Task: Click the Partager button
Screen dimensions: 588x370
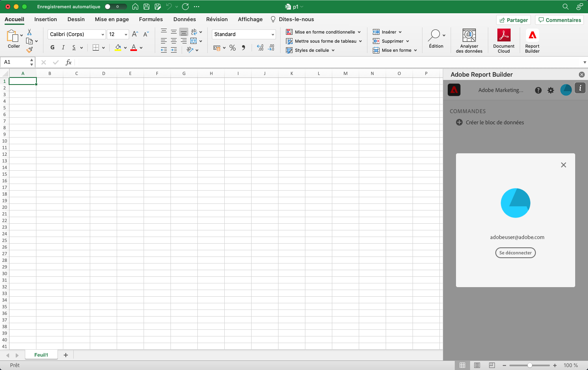Action: pyautogui.click(x=514, y=20)
